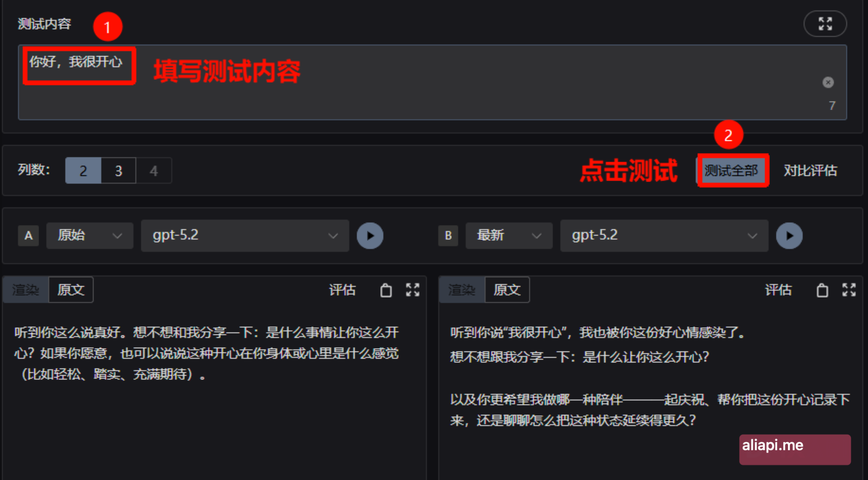Screen dimensions: 868x480
Task: Copy panel A result with clipboard icon
Action: point(386,290)
